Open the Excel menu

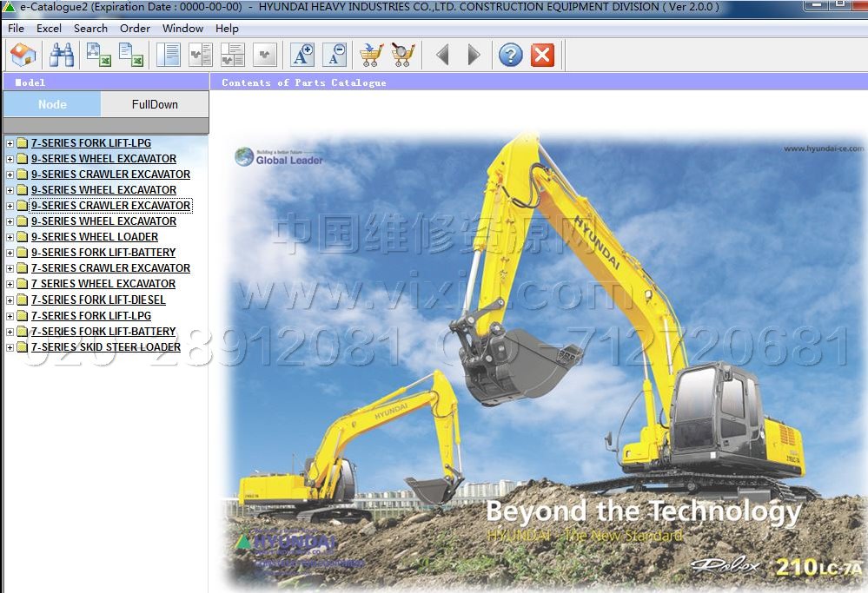[49, 28]
